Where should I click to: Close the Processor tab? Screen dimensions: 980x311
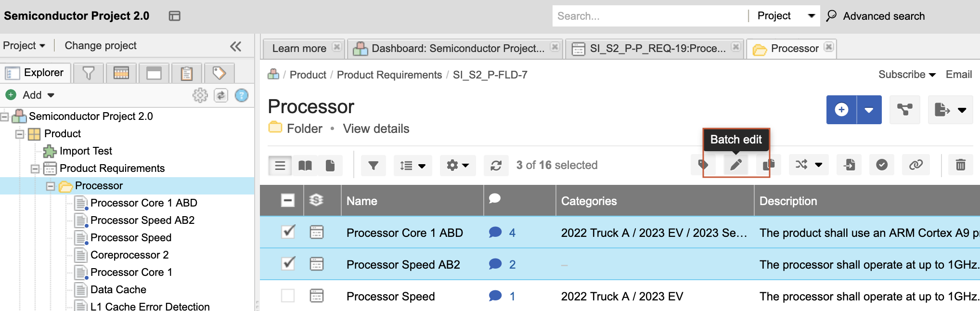point(828,47)
